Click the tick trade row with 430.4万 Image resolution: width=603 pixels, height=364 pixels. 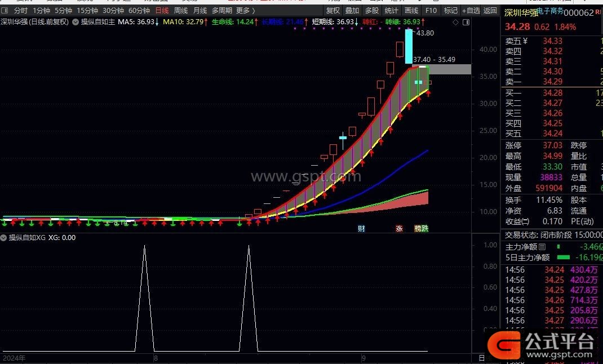pos(552,270)
